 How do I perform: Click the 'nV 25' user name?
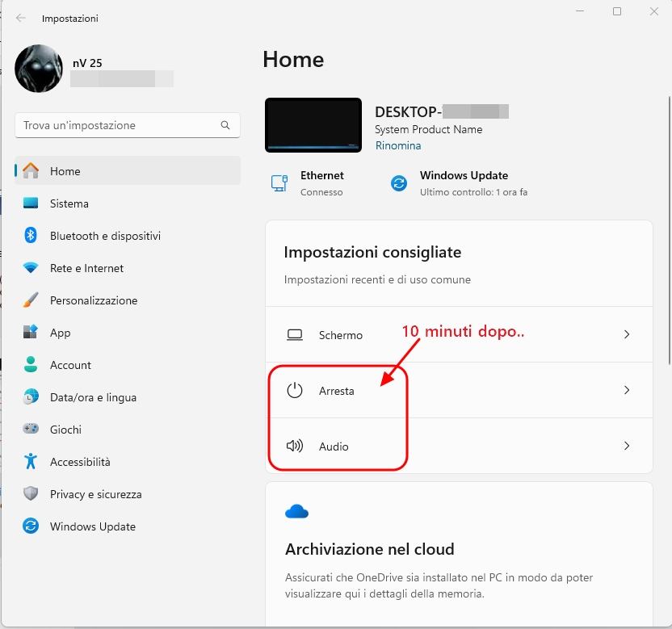87,63
